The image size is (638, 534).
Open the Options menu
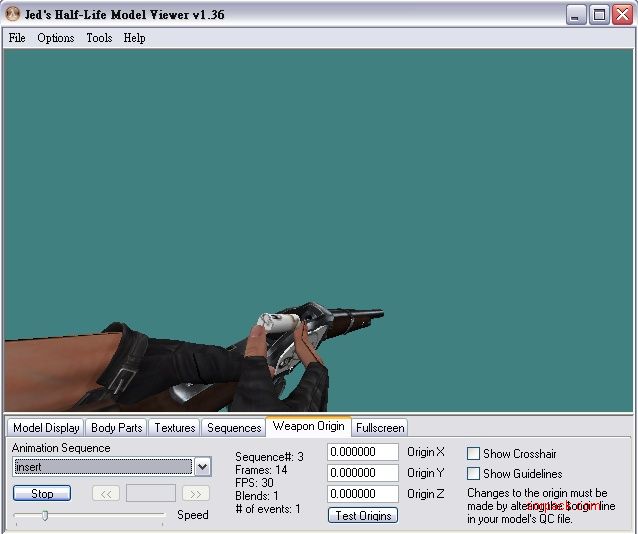pyautogui.click(x=56, y=38)
